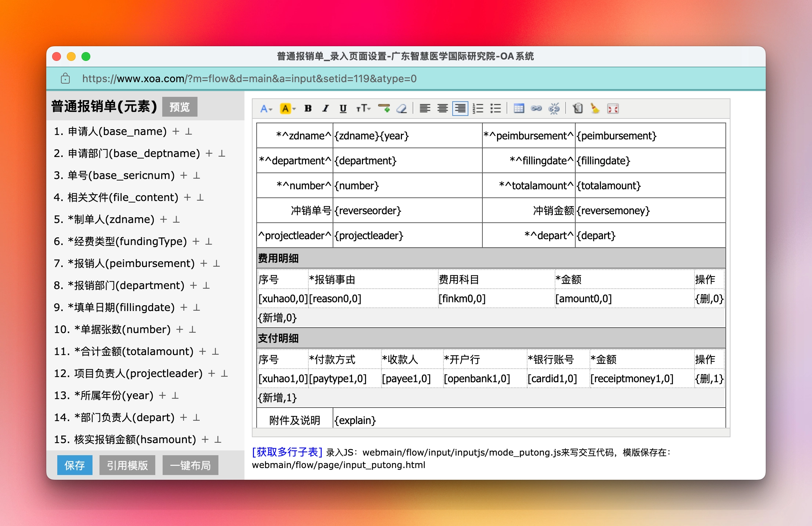Add 经费类型(fundingType) with plus icon
Image resolution: width=812 pixels, height=526 pixels.
click(196, 241)
